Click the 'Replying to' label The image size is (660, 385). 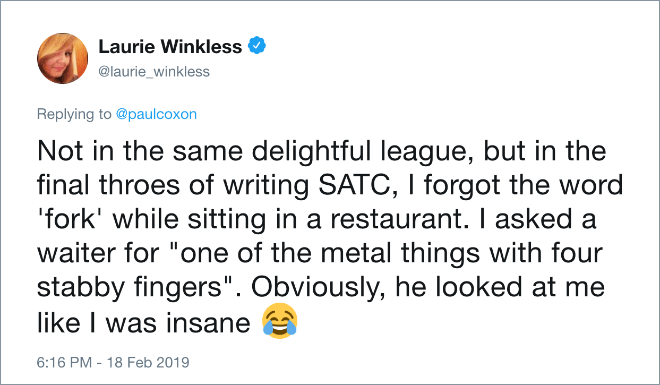click(x=74, y=114)
